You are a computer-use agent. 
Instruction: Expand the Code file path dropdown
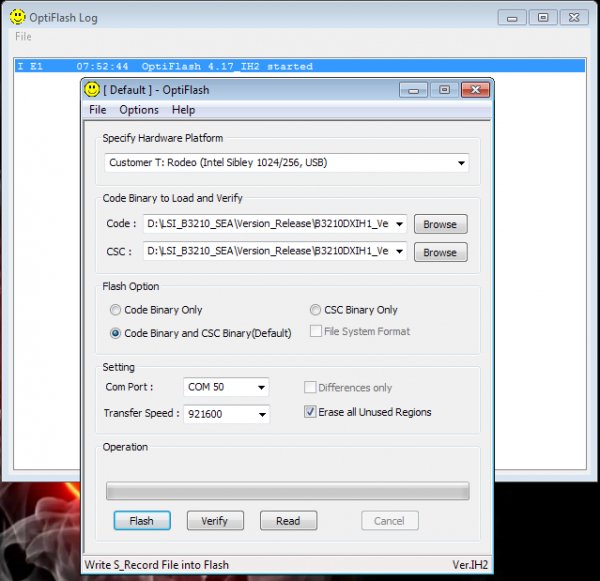pyautogui.click(x=399, y=224)
